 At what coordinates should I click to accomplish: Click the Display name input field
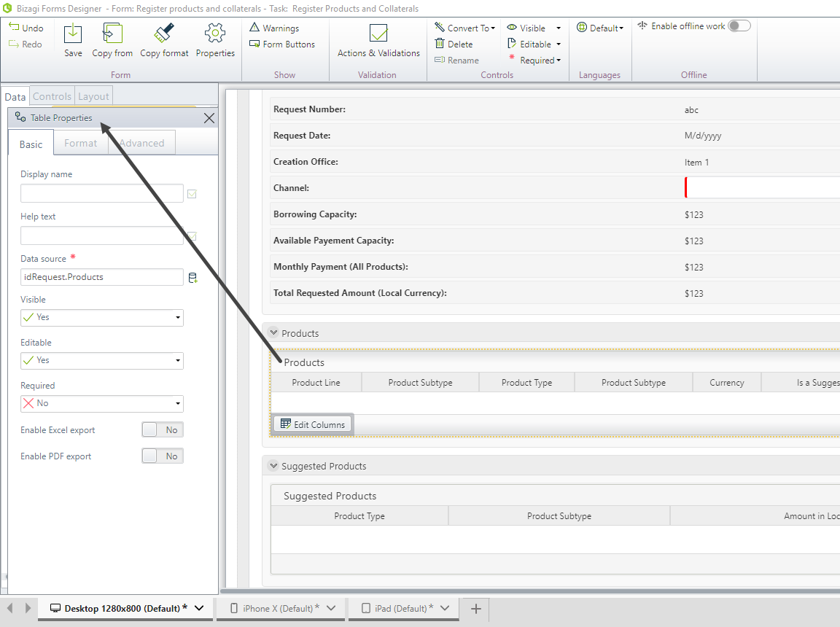[x=102, y=193]
